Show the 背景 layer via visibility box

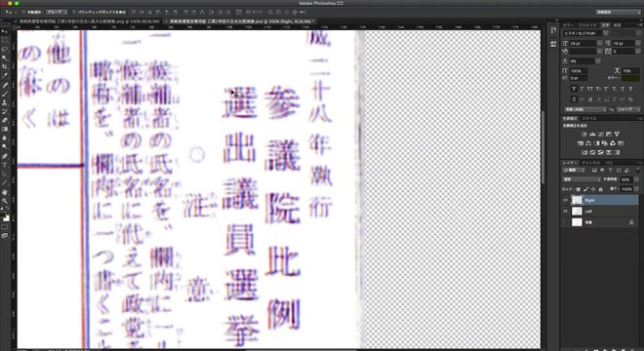[566, 222]
